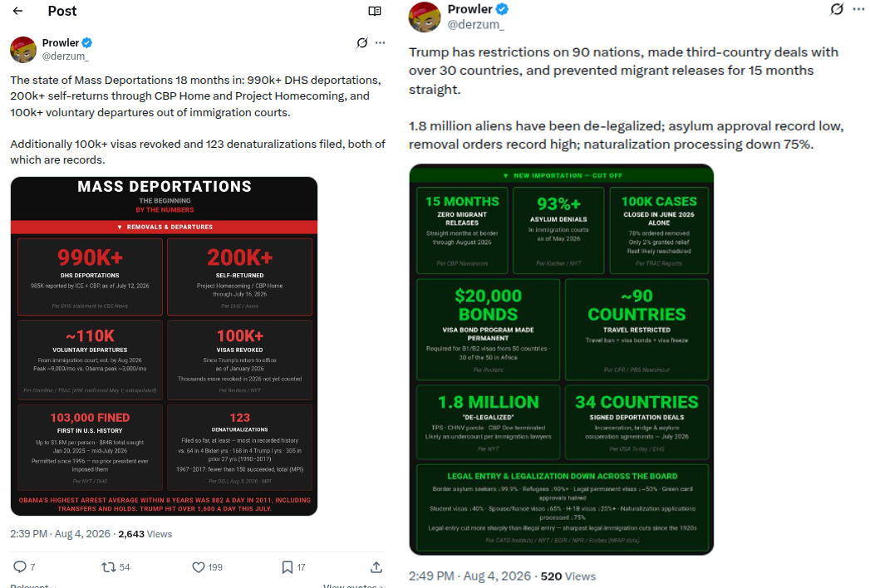Repost the post with 54 reposts
The width and height of the screenshot is (870, 588).
pos(116,567)
